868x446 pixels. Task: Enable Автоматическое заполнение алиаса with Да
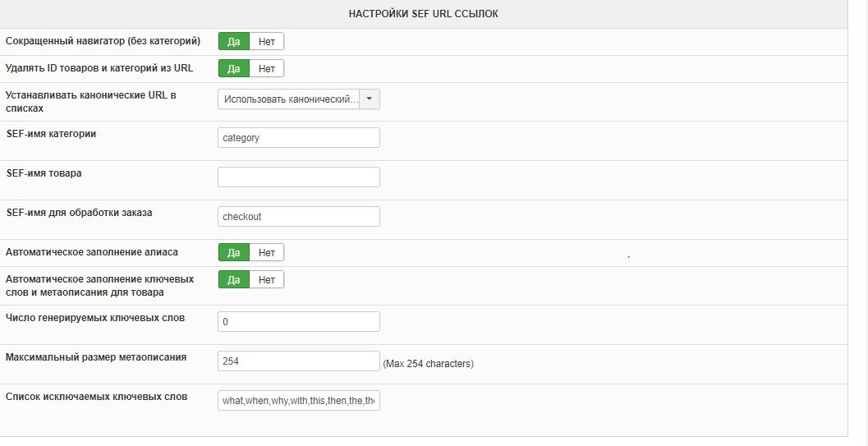click(233, 252)
